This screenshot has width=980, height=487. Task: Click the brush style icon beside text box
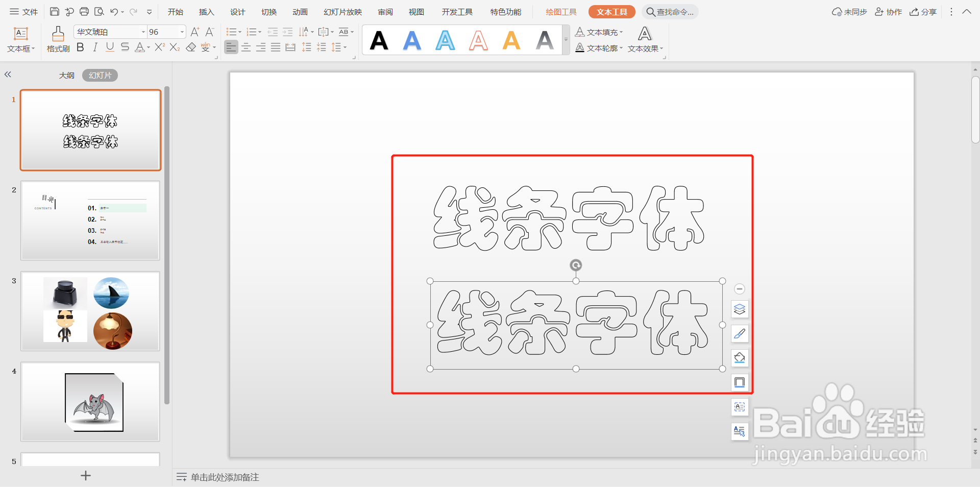740,334
